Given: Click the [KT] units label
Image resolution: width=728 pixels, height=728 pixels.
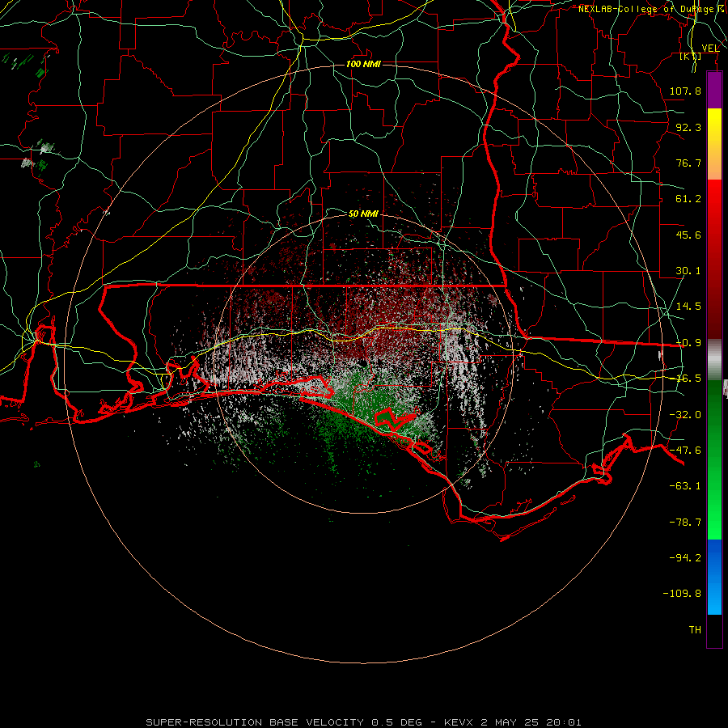Looking at the screenshot, I should pyautogui.click(x=691, y=57).
